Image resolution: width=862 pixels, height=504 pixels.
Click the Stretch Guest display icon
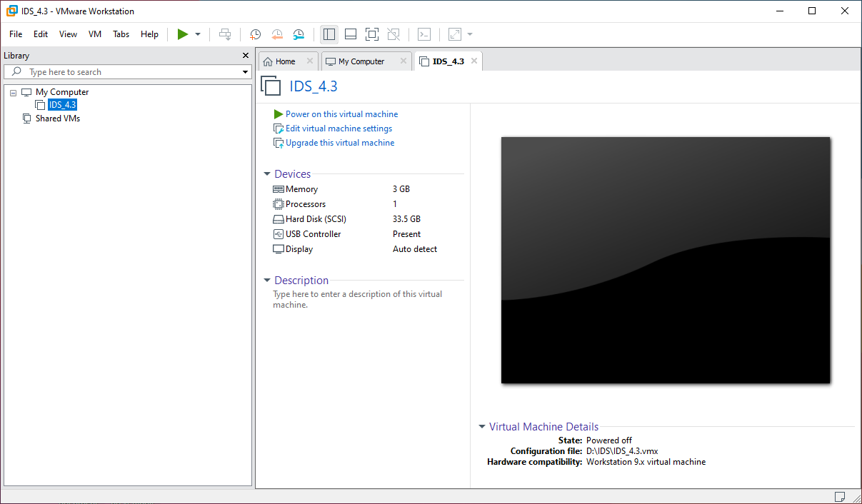coord(455,34)
